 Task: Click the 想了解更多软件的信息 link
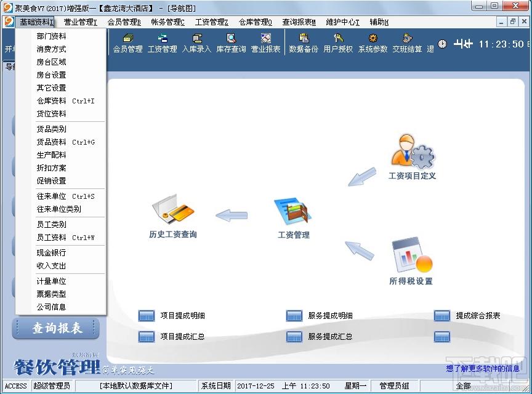click(483, 369)
